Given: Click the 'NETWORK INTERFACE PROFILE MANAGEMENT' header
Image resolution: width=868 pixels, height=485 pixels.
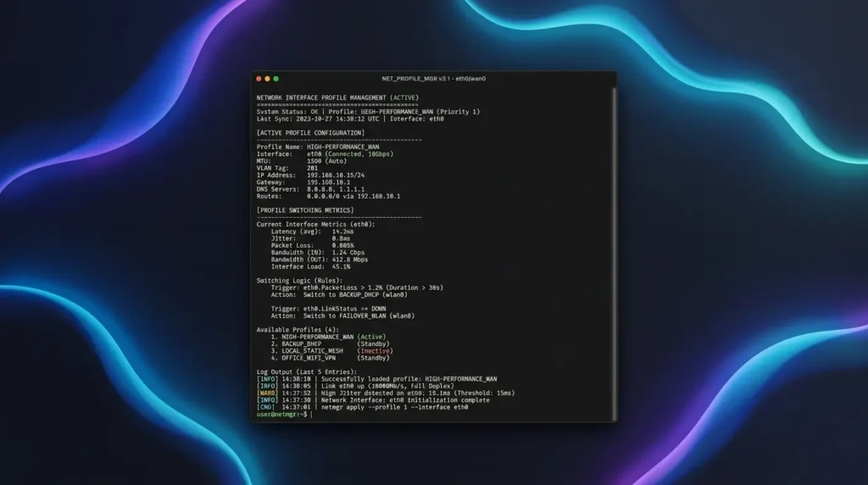Looking at the screenshot, I should click(321, 98).
